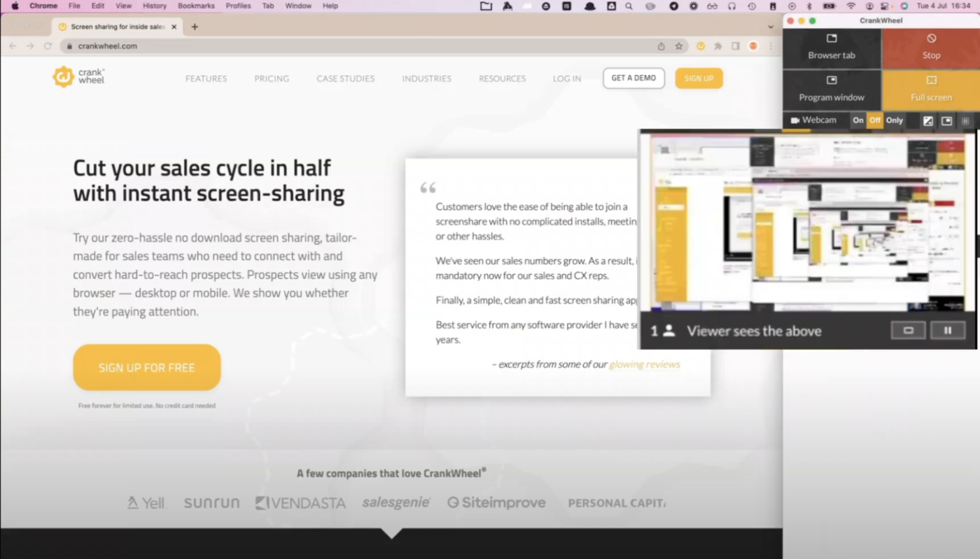Open the Chrome three-dot menu
Screen dimensions: 980x559
click(x=771, y=46)
